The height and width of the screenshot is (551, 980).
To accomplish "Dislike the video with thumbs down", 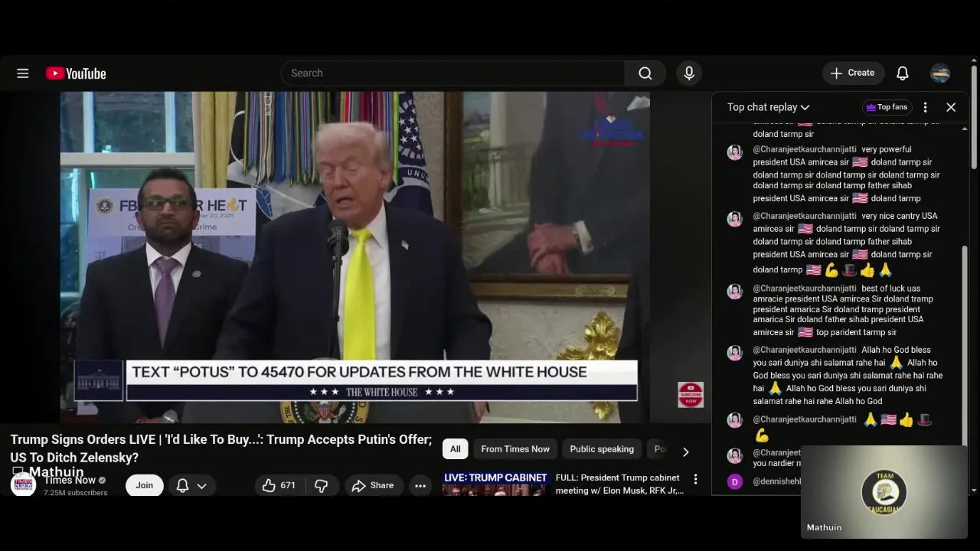I will click(x=322, y=485).
